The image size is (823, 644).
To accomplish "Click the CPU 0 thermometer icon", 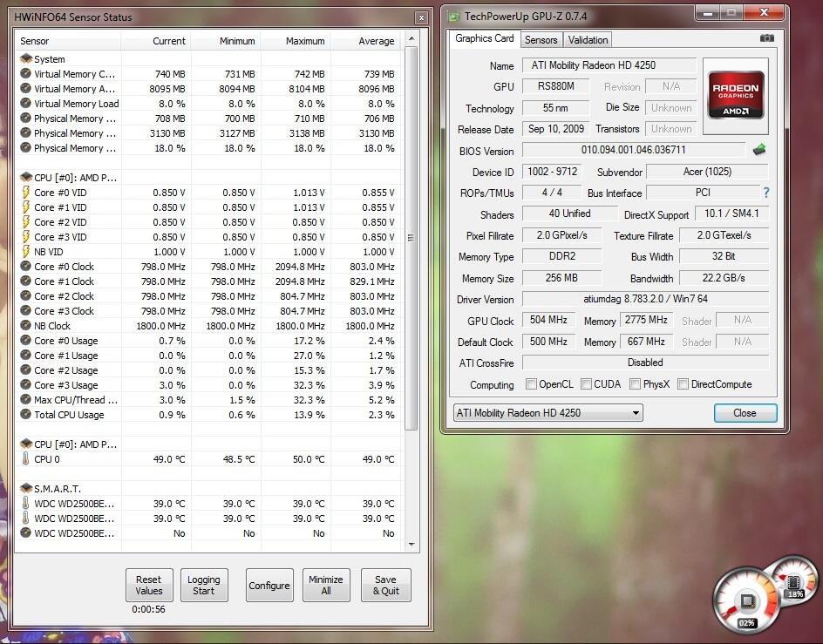I will (x=26, y=458).
